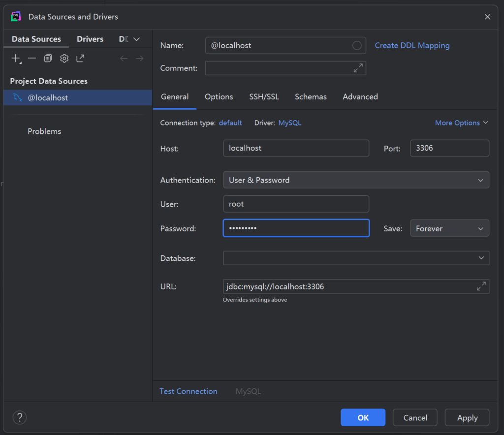This screenshot has width=504, height=435.
Task: Open the Drivers tab
Action: (90, 39)
